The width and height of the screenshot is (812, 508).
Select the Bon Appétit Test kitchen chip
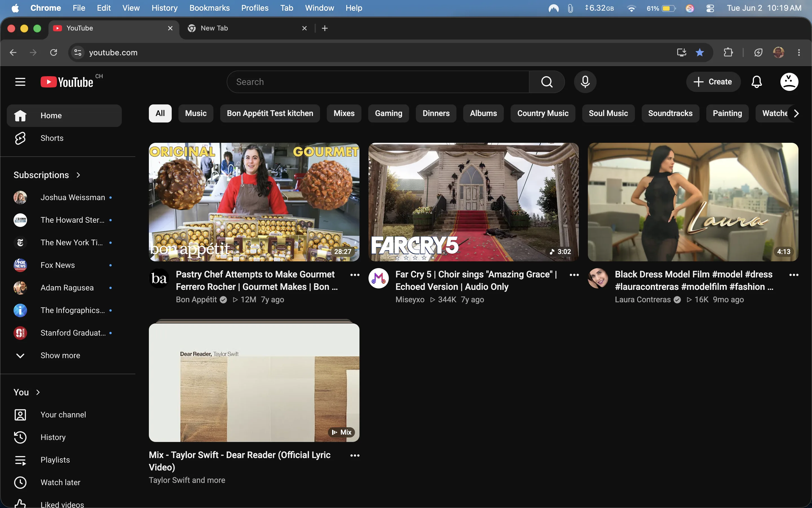pos(270,113)
